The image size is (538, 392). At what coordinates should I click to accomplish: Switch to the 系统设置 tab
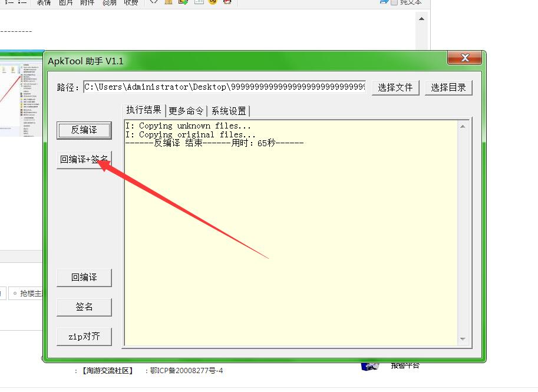coord(229,111)
